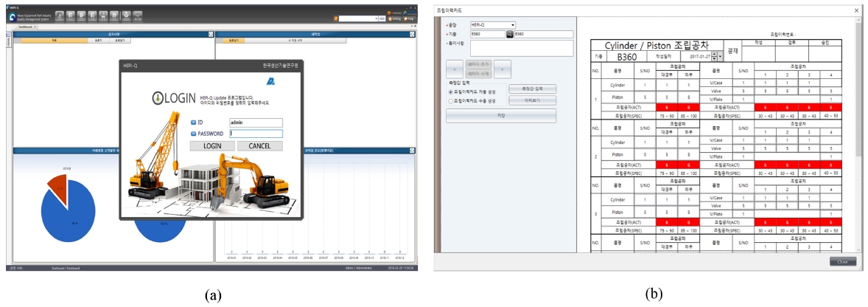Click the HEPI-Q logo icon

[13, 18]
